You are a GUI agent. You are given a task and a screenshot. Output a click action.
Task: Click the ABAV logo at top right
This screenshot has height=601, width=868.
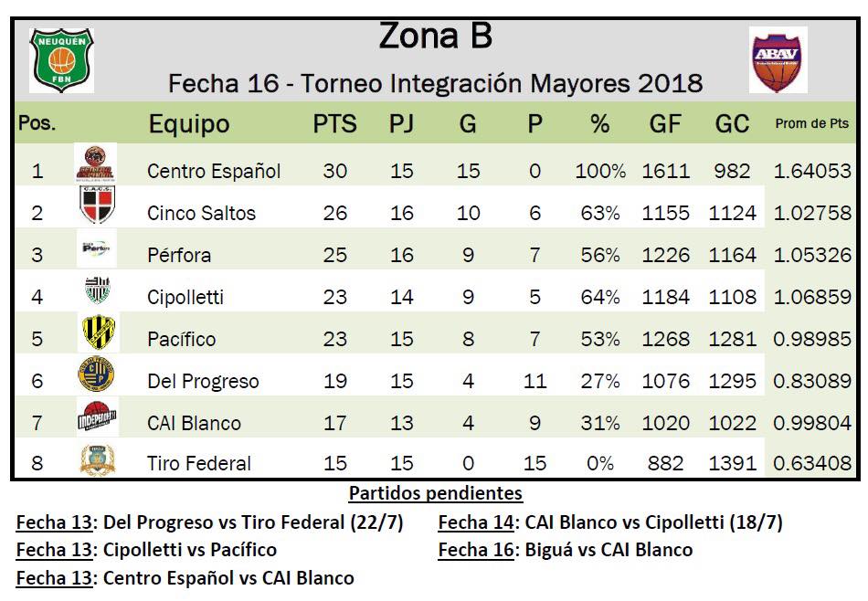tap(778, 59)
